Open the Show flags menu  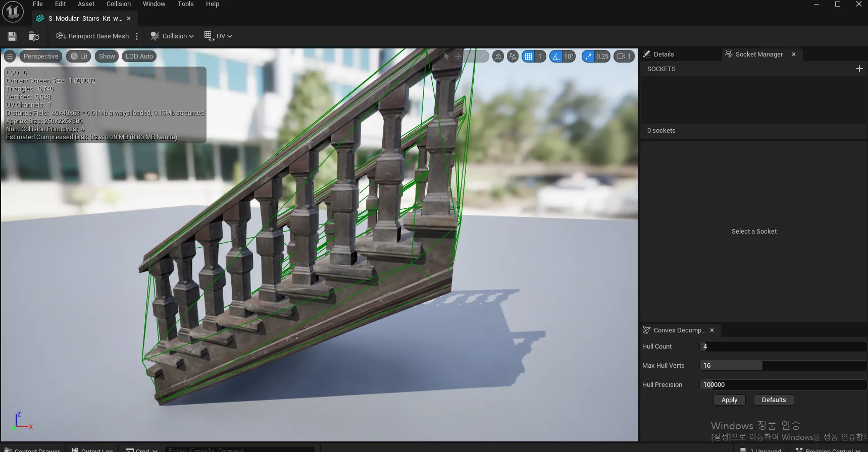pyautogui.click(x=107, y=56)
